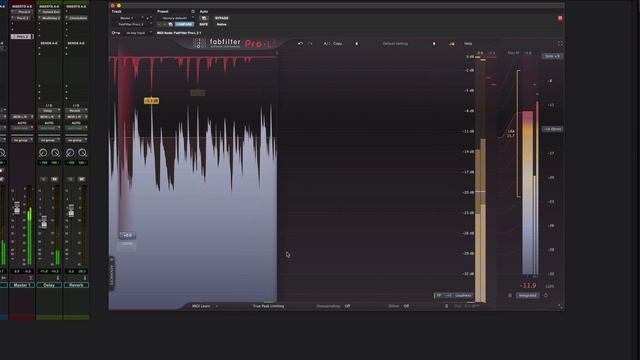Click the COMPARE button in plugin header
Viewport: 640px width, 360px height.
(x=184, y=24)
